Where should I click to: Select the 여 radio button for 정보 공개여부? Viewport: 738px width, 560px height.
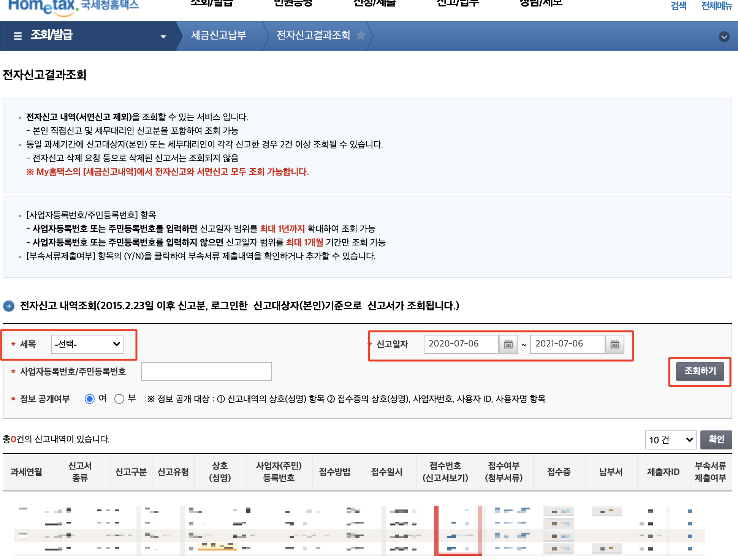pos(90,399)
